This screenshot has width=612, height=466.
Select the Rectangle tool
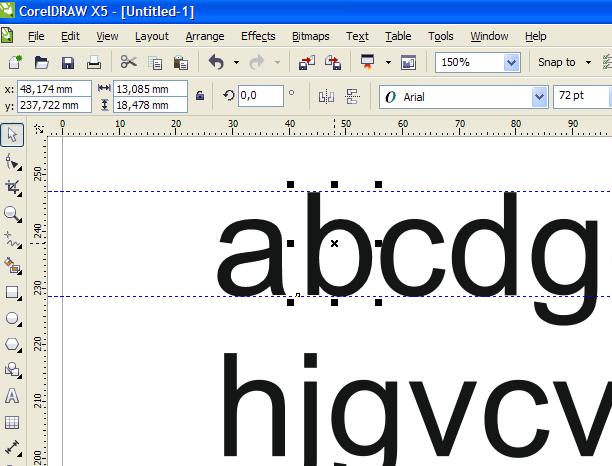[x=12, y=292]
